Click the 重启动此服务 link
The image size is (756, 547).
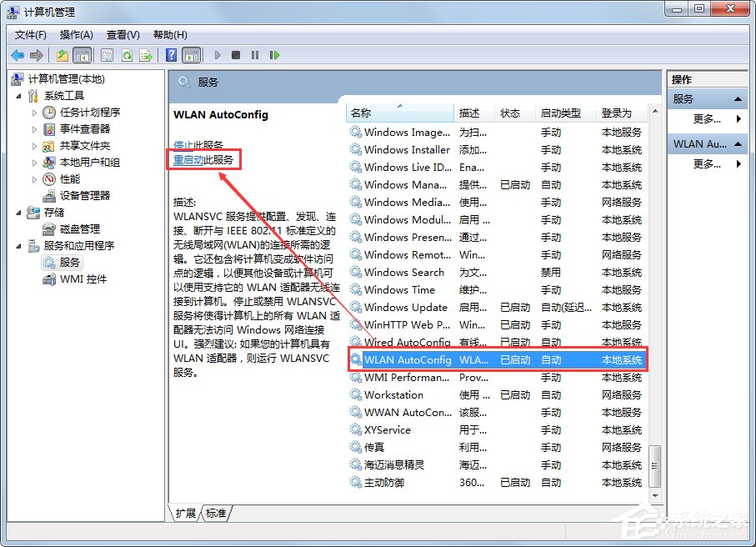(x=203, y=159)
